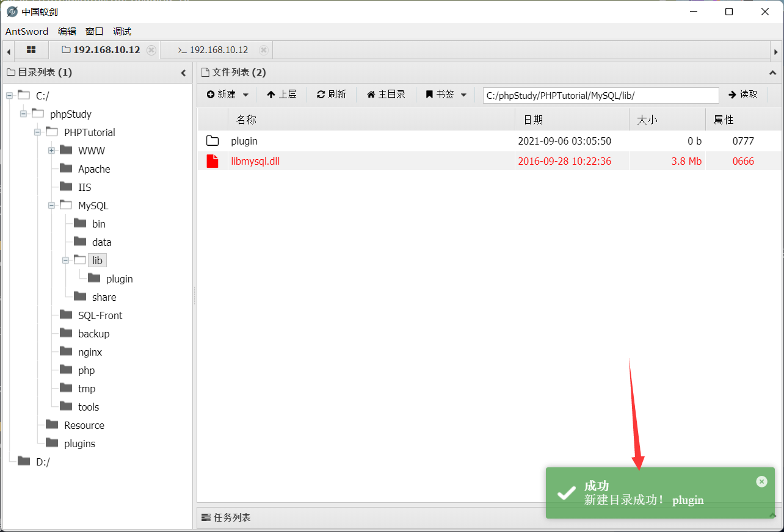The image size is (784, 532).
Task: Open the grid home tab icon
Action: (x=31, y=50)
